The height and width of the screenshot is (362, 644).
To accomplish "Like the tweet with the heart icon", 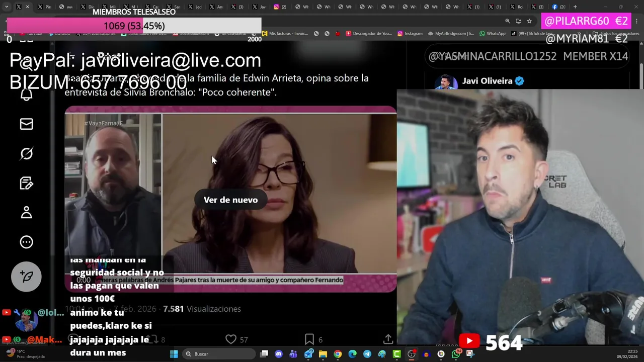I will pos(231,339).
